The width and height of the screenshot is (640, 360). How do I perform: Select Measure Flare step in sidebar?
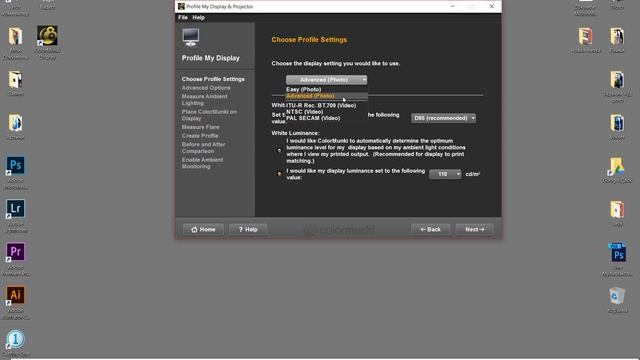(x=200, y=127)
